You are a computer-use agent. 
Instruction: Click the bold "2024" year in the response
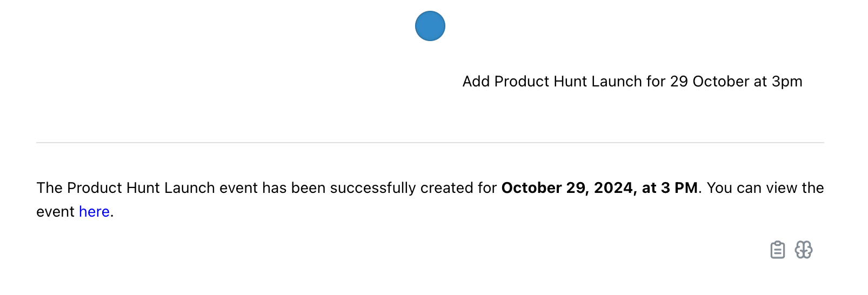[x=613, y=188]
